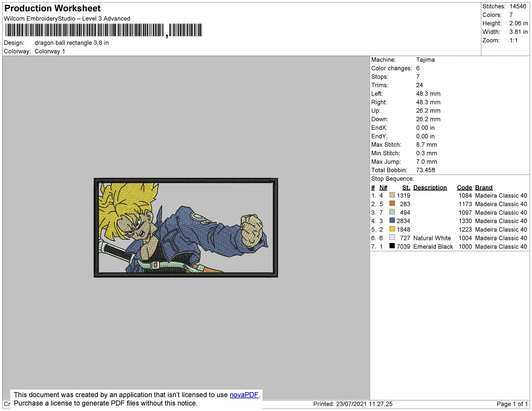Click the Trims value 24
Screen dimensions: 532x411
click(420, 85)
